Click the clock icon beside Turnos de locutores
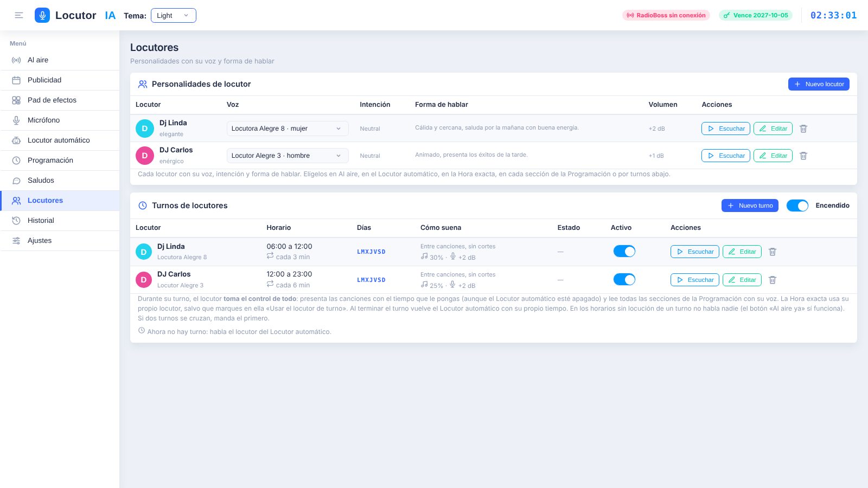The image size is (868, 488). click(x=143, y=206)
